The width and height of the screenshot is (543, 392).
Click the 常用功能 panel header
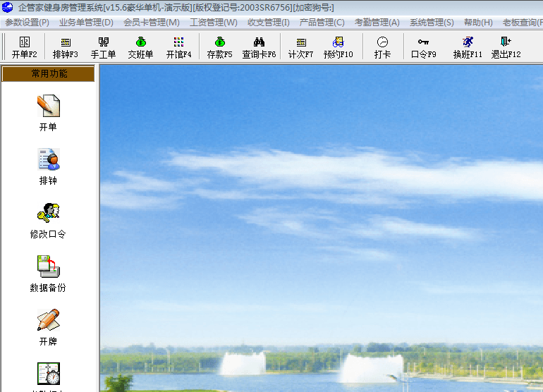tap(49, 74)
